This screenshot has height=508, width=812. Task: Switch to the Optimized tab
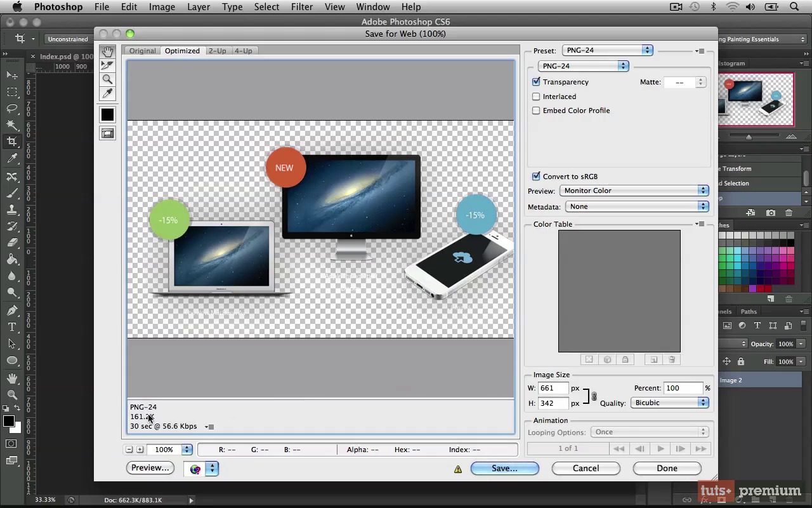(x=182, y=51)
